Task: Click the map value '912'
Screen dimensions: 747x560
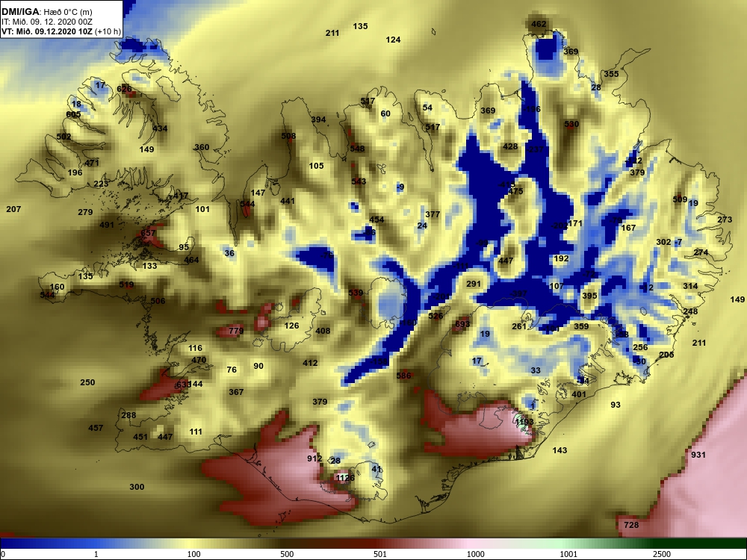Action: point(314,458)
